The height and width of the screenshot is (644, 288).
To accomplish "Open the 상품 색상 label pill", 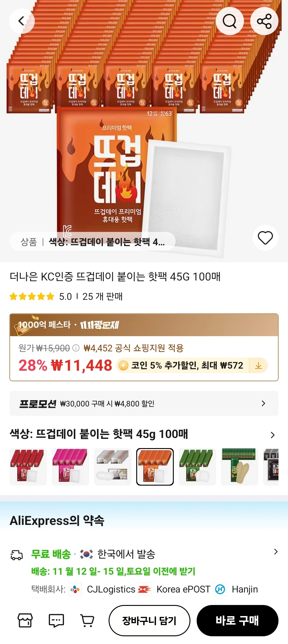I will [x=92, y=241].
